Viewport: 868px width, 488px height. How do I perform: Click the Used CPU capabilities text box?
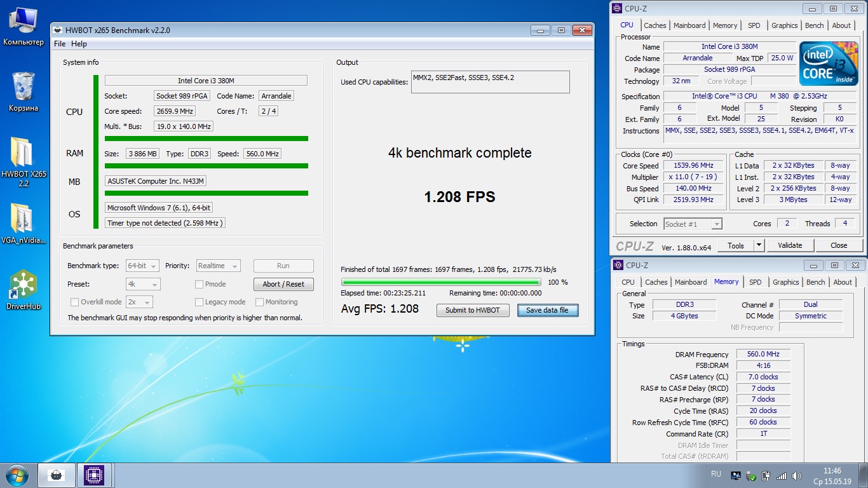point(490,82)
